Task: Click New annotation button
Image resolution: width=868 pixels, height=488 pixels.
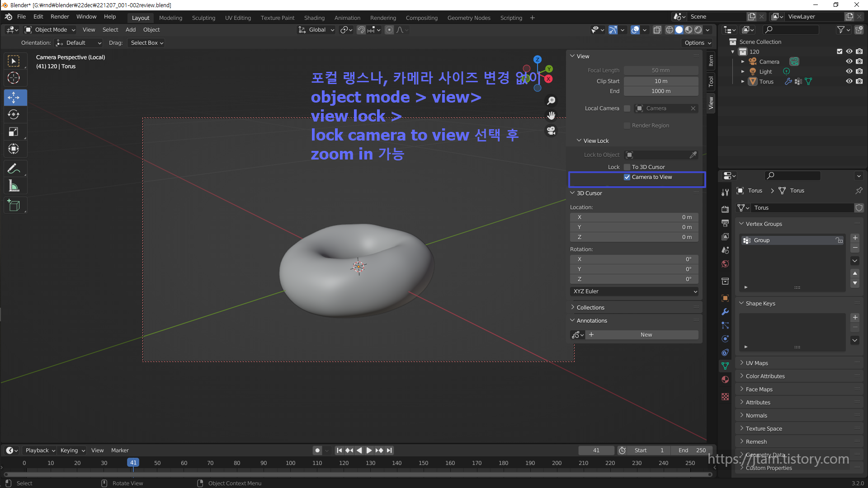Action: (x=646, y=335)
